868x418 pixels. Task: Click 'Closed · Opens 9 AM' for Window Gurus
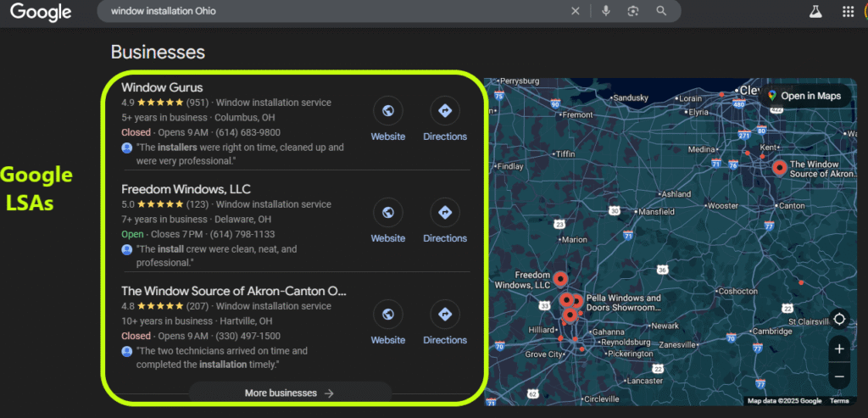coord(165,132)
